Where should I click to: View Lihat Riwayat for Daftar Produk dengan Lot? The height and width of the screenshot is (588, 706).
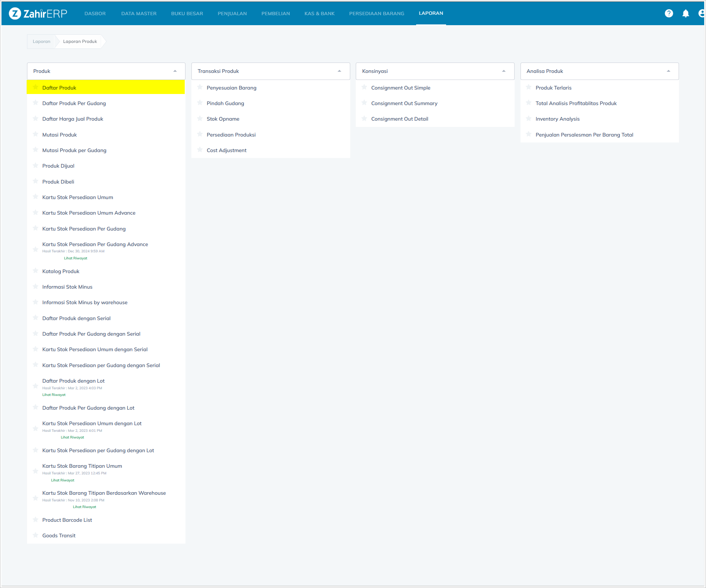point(54,395)
